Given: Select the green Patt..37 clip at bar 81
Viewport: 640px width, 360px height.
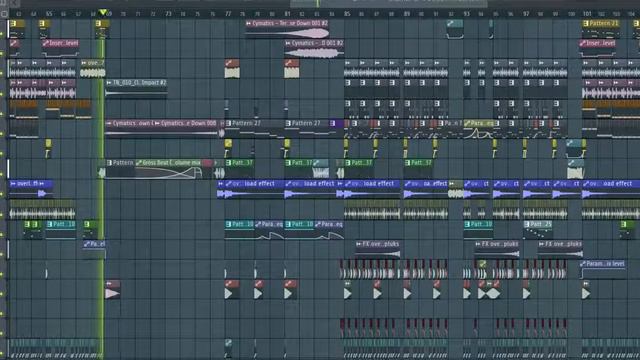Looking at the screenshot, I should [299, 168].
